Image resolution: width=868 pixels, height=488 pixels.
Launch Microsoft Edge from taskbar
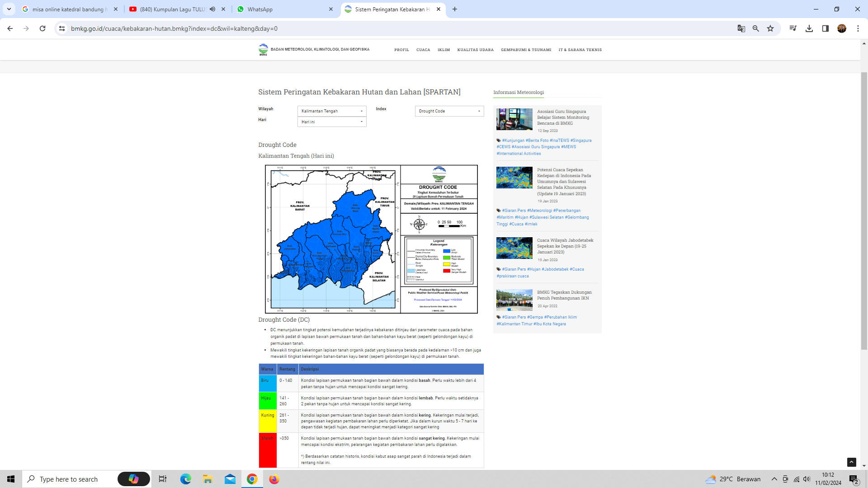coord(185,479)
